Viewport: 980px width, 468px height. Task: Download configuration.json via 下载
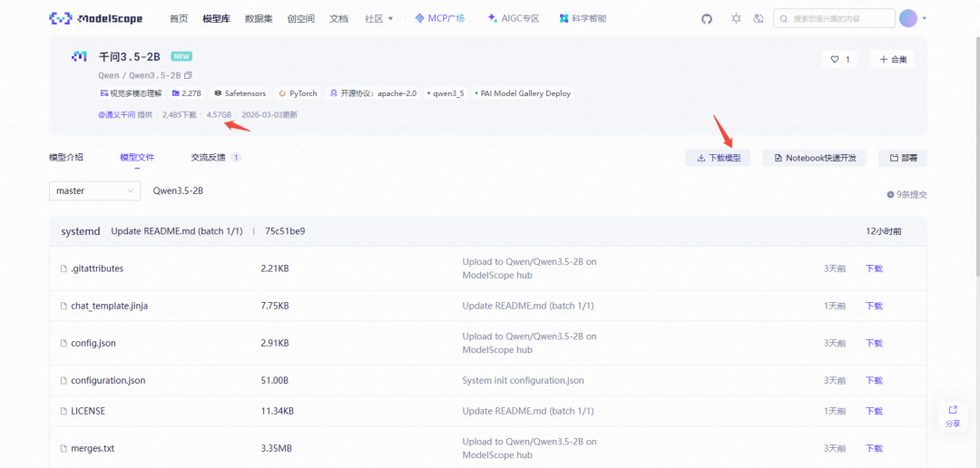tap(874, 380)
